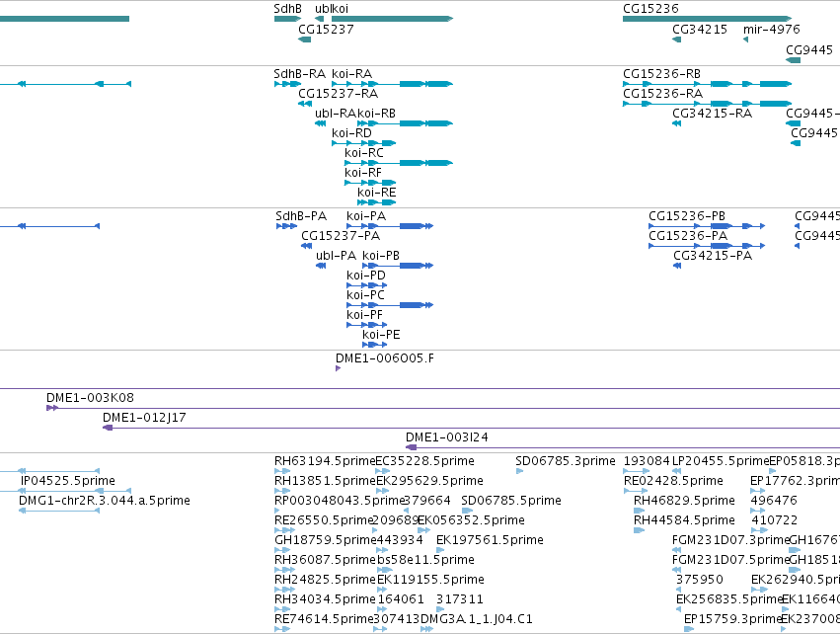Select the RH24825.5prime EST label
The image size is (840, 634).
[325, 581]
